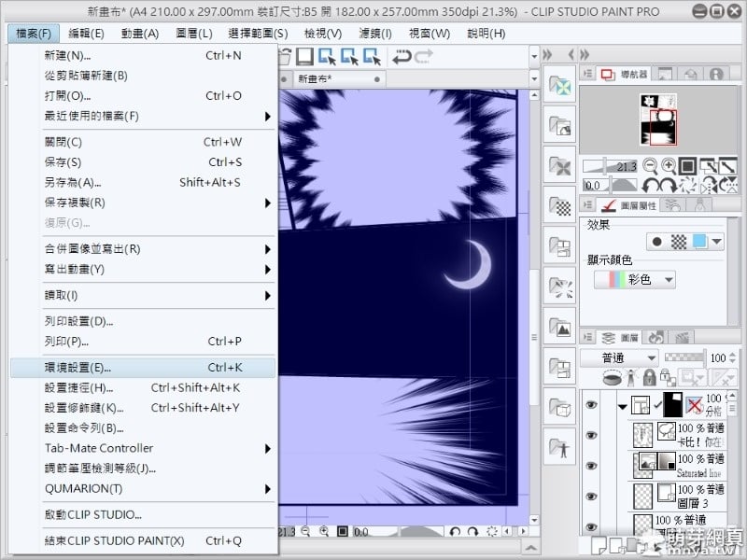The image size is (747, 560).
Task: Open the material folder with human pose icon
Action: pos(559,448)
